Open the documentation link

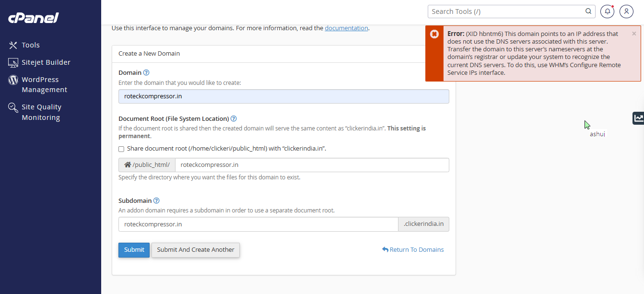[346, 28]
